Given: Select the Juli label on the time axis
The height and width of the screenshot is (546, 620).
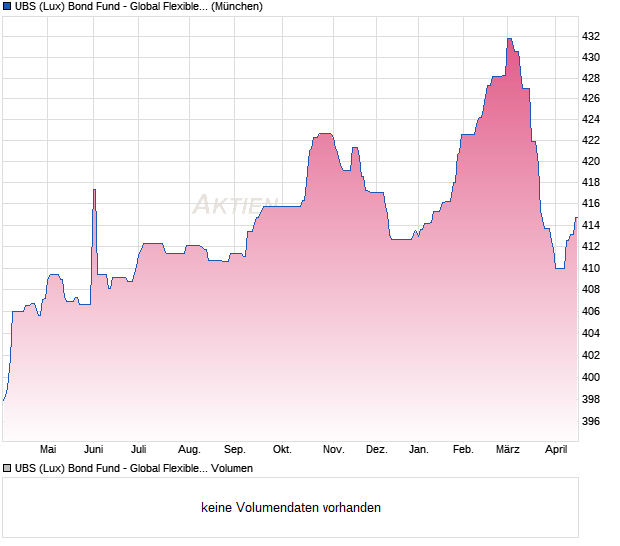Looking at the screenshot, I should [139, 449].
